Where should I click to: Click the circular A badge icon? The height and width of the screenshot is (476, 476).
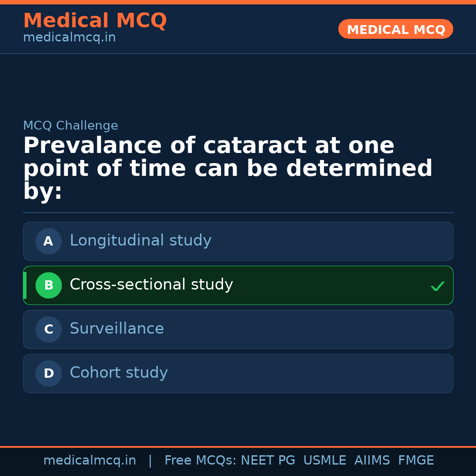[x=48, y=241]
